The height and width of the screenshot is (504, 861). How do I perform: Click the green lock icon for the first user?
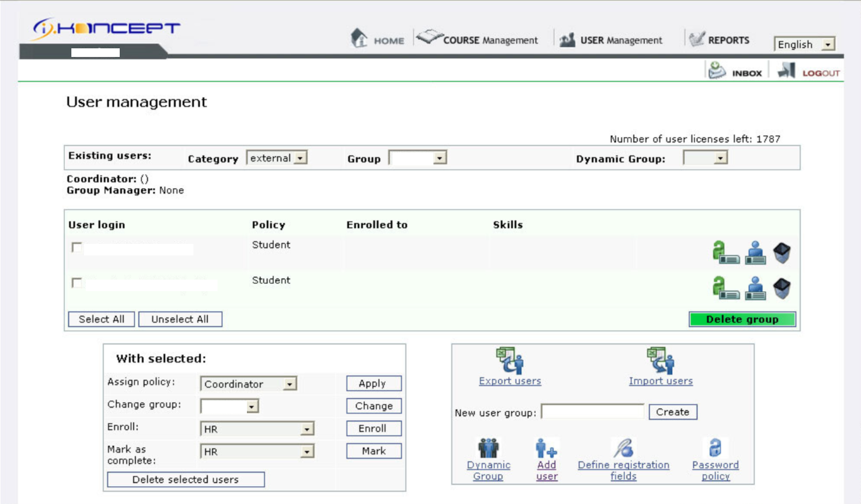(725, 252)
